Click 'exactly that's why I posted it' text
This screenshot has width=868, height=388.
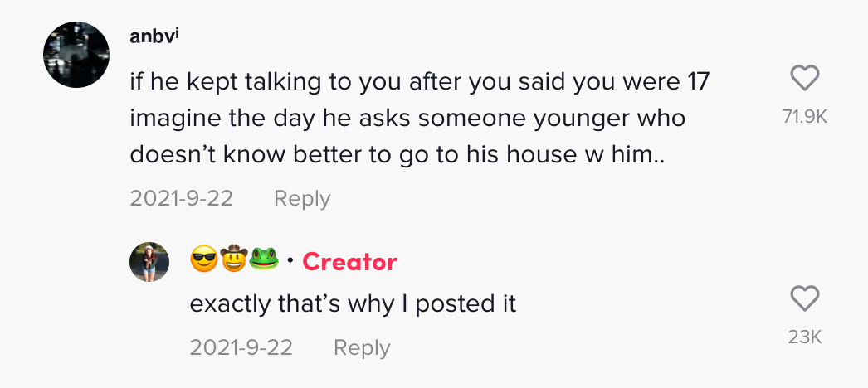coord(354,304)
